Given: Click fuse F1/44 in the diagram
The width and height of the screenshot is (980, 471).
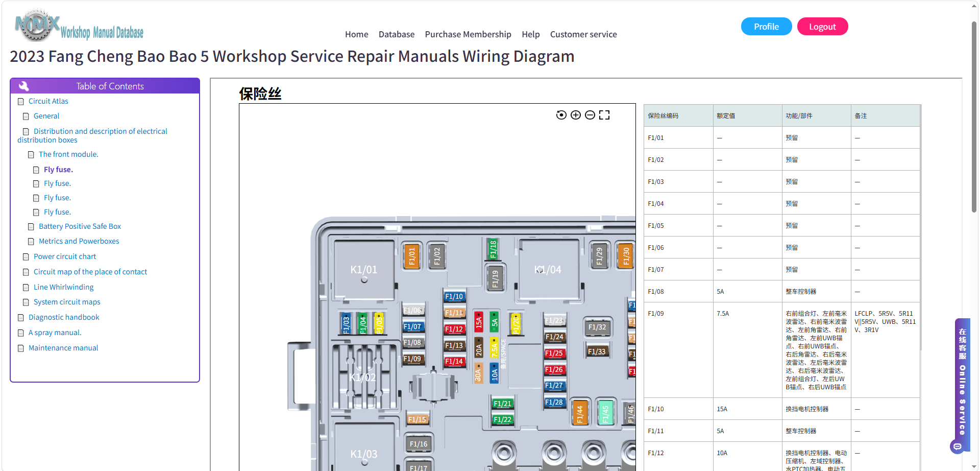Looking at the screenshot, I should click(579, 413).
